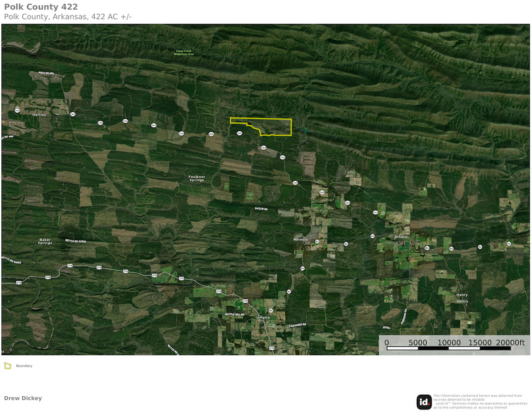
Task: Select the Caney Creek Wilderness Area label
Action: click(186, 52)
